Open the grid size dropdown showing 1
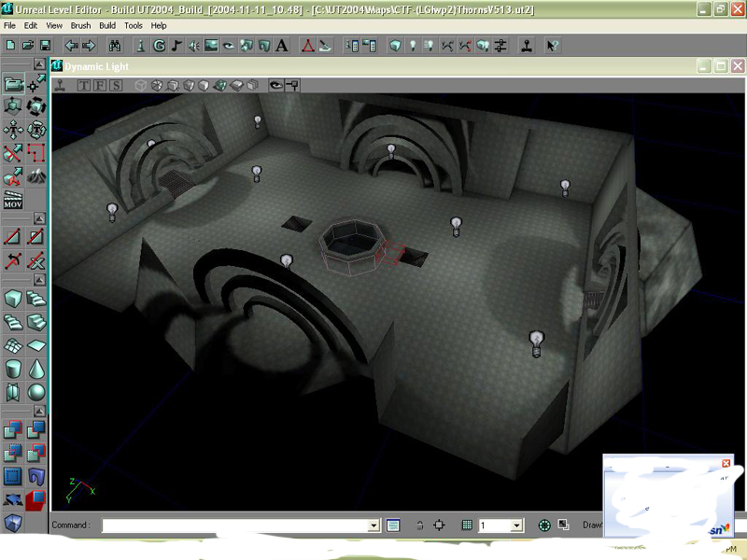This screenshot has height=560, width=747. click(518, 525)
